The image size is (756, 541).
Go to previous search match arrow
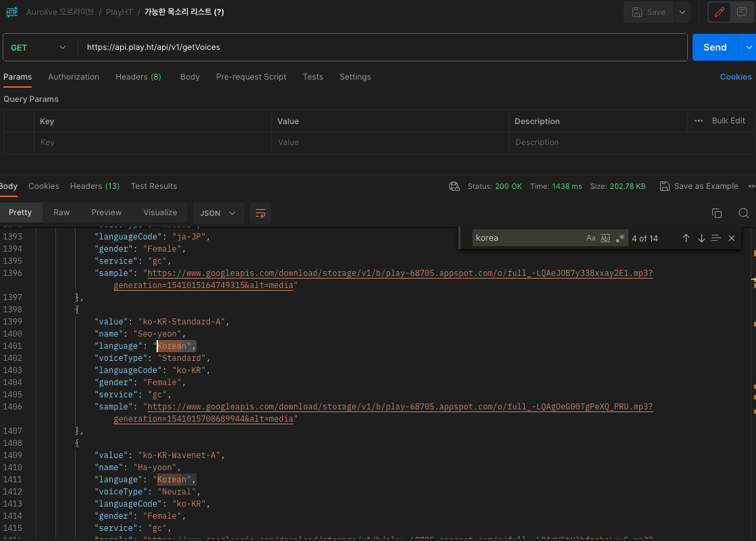[x=686, y=238]
